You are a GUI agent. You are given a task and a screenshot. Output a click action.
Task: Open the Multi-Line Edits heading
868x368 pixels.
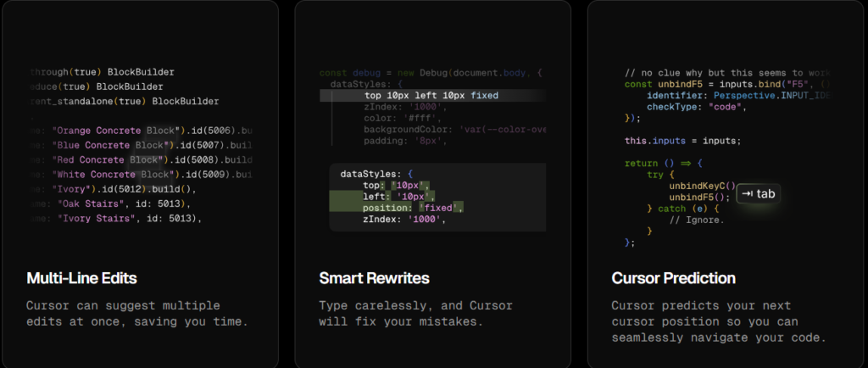[81, 278]
